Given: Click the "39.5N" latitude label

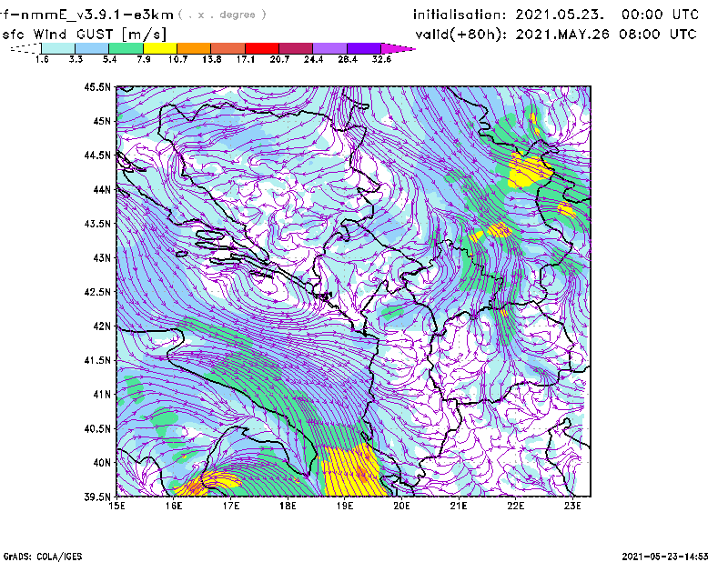Looking at the screenshot, I should pos(97,497).
